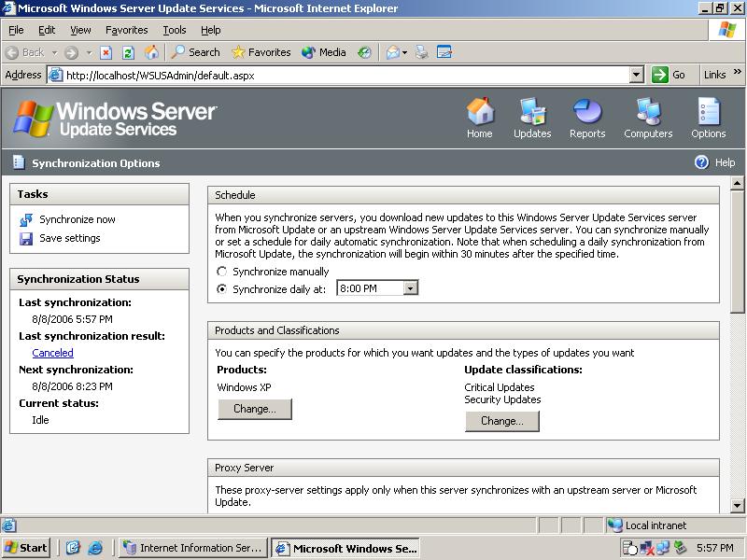Viewport: 747px width, 560px height.
Task: Open the Tools menu
Action: (175, 30)
